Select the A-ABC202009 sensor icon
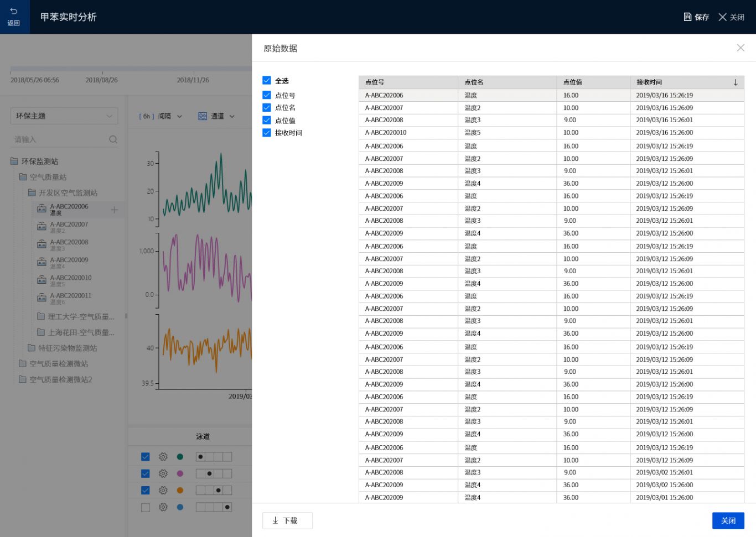 pos(42,262)
